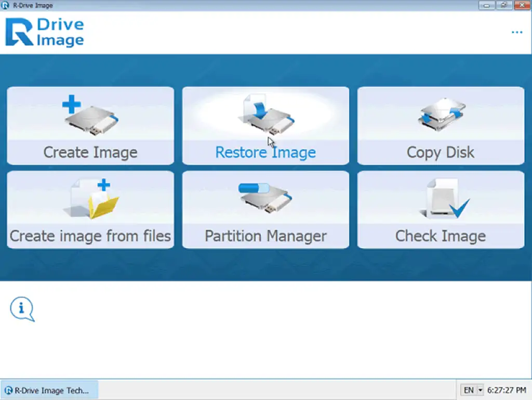Viewport: 532px width, 400px height.
Task: Click the R-Drive Image logo
Action: [44, 31]
